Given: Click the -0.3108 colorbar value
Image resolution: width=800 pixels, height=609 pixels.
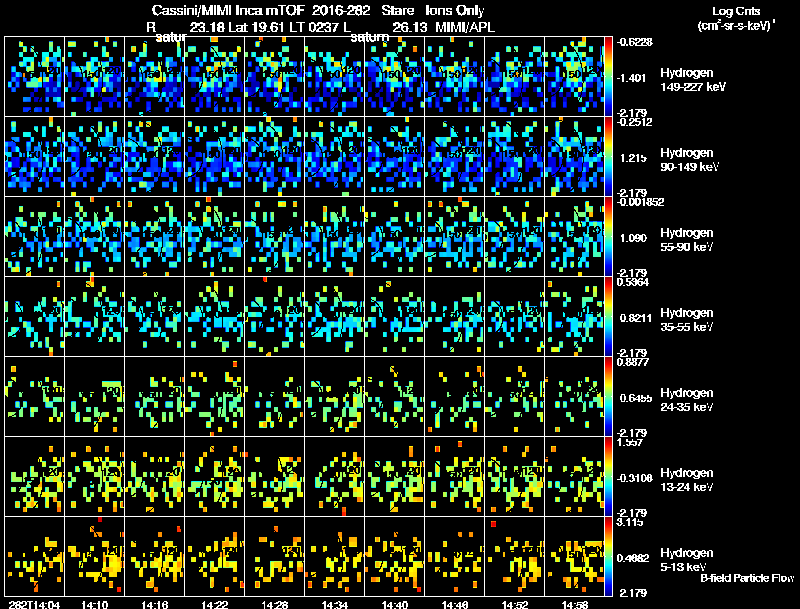Looking at the screenshot, I should [x=636, y=478].
